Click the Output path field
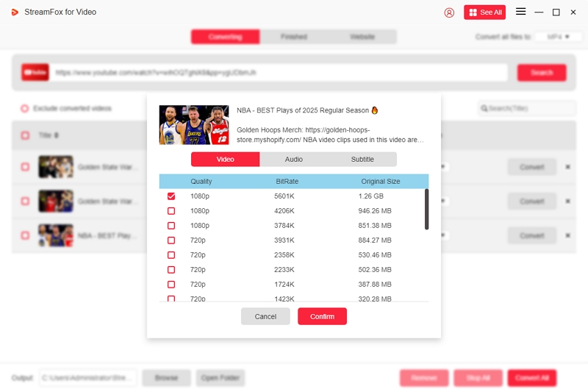The width and height of the screenshot is (588, 392). [88, 378]
